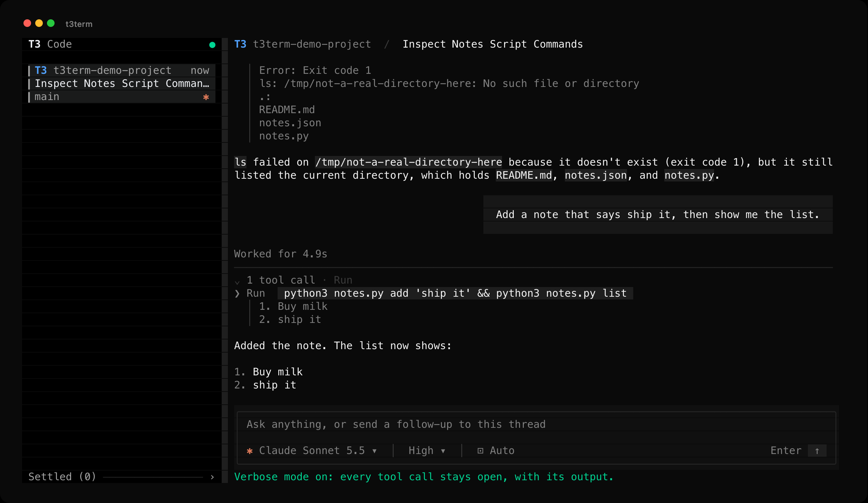The height and width of the screenshot is (503, 868).
Task: Click the square icon beside Auto
Action: 480,451
